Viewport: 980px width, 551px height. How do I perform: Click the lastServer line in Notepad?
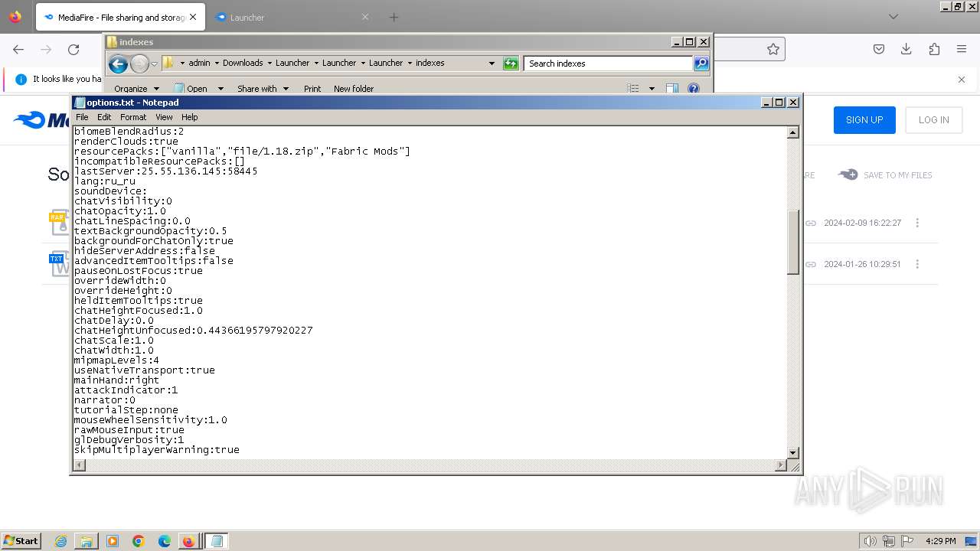(x=165, y=171)
